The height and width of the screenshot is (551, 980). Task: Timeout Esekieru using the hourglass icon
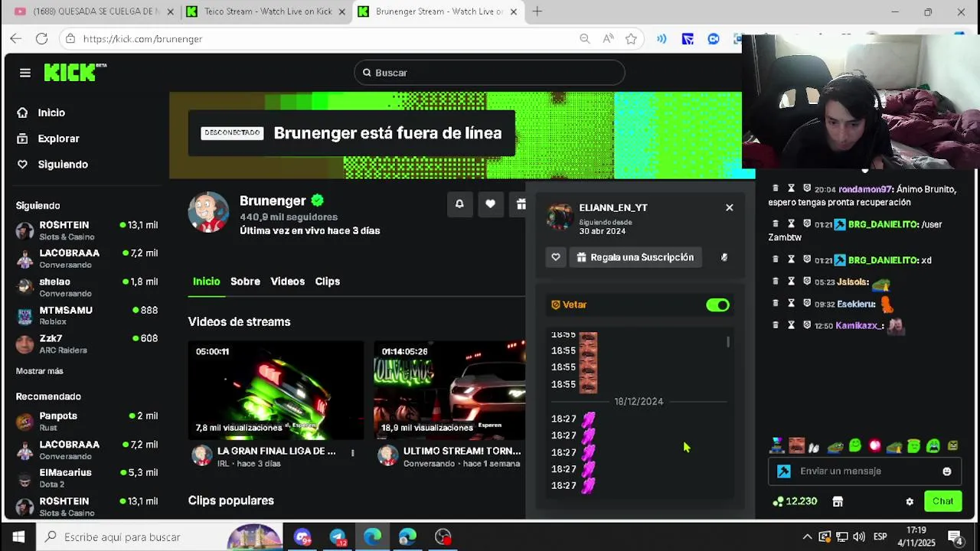[791, 304]
